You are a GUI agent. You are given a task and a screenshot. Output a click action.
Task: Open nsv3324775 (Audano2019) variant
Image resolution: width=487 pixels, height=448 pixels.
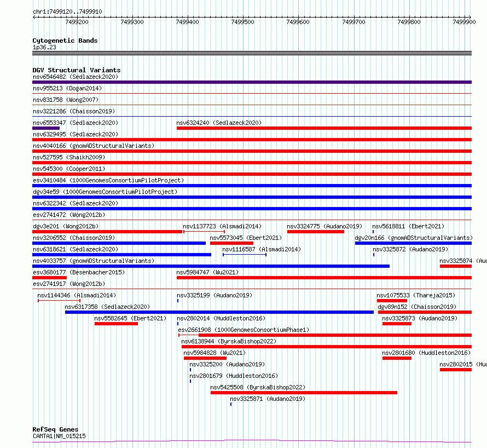tap(324, 226)
